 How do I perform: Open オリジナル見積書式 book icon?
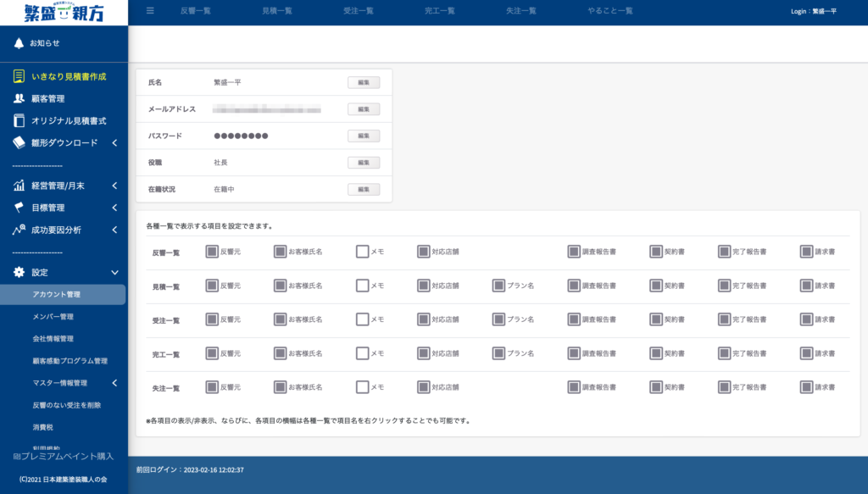(x=19, y=120)
